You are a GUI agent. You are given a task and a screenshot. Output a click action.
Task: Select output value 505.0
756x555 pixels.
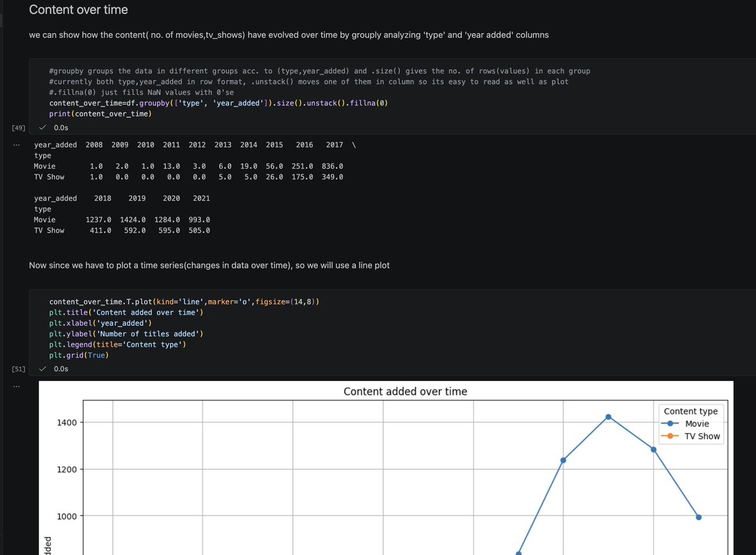tap(199, 231)
